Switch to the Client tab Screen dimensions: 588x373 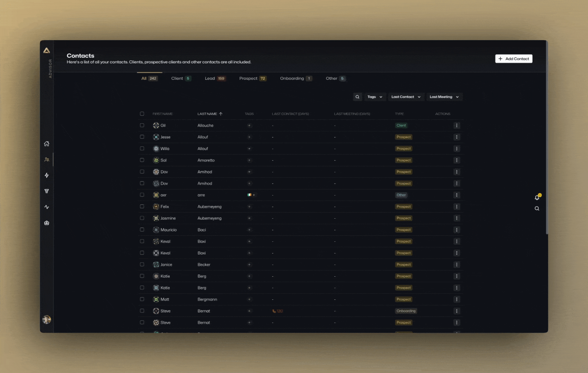point(181,79)
